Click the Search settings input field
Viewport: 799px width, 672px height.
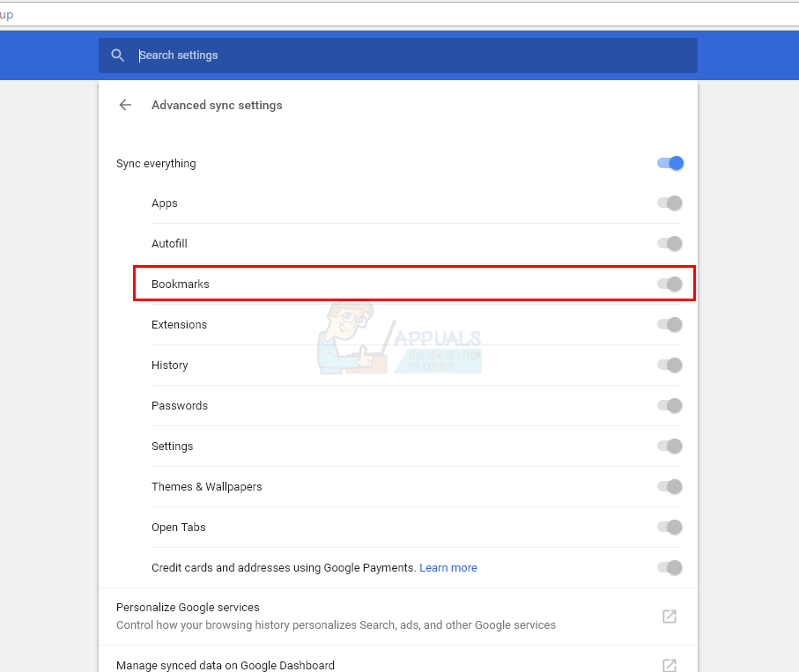[398, 55]
